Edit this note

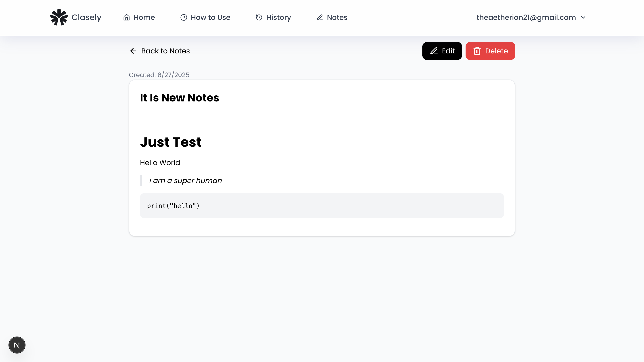click(442, 51)
